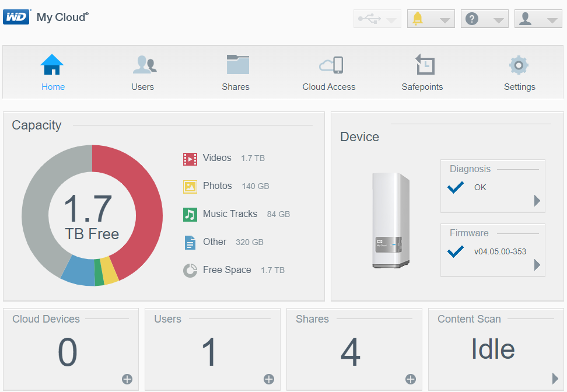Add a share with plus button

(x=411, y=379)
